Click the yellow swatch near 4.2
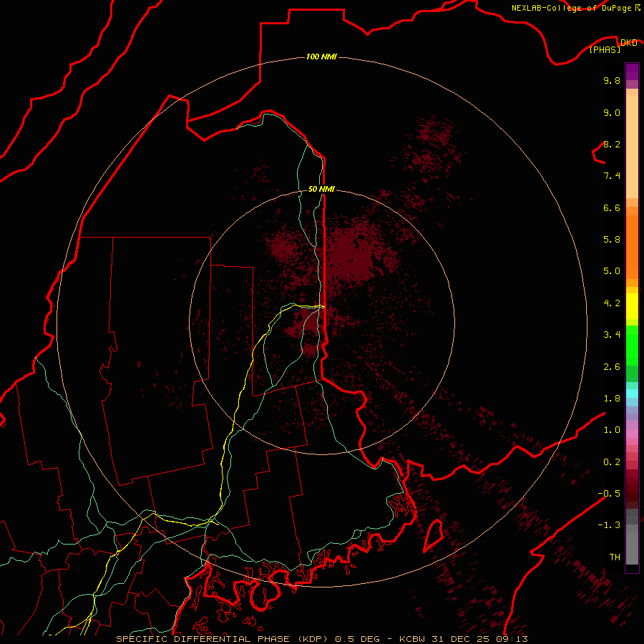Viewport: 644px width, 644px height. [632, 306]
